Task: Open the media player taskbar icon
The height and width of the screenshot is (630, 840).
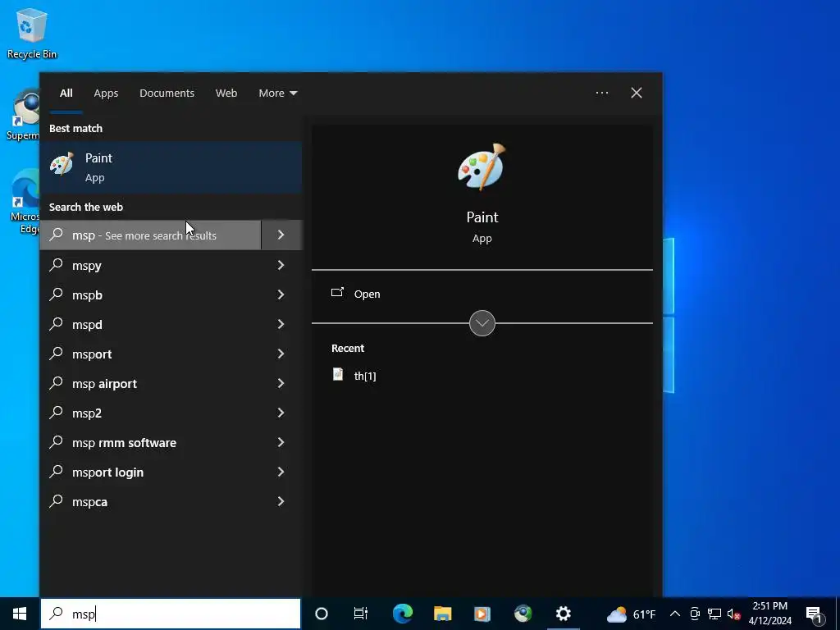Action: click(482, 614)
